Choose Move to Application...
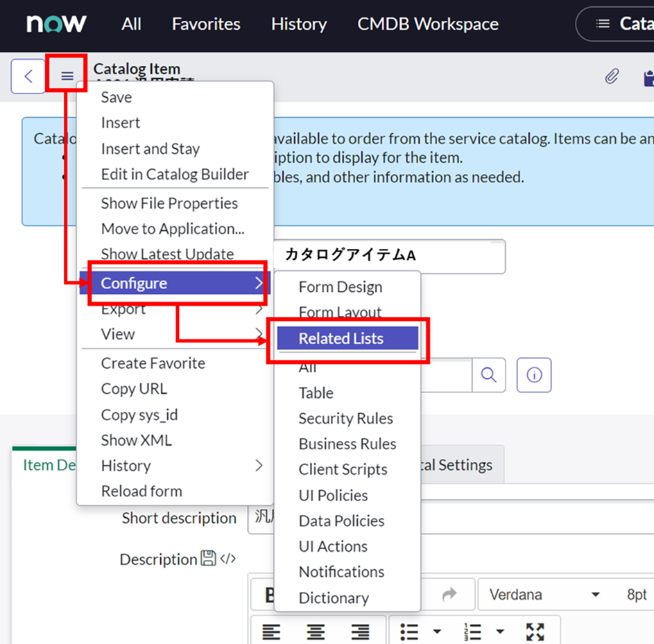This screenshot has height=644, width=654. [175, 229]
